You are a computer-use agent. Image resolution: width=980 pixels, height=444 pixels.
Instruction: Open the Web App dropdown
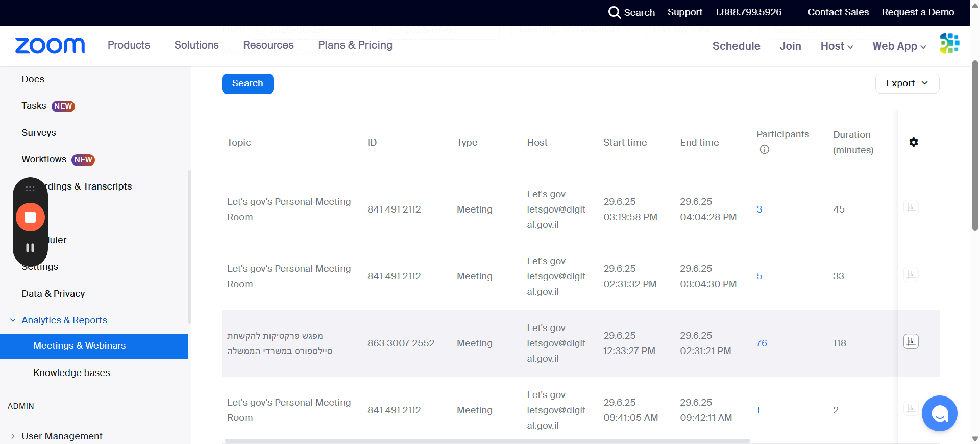[899, 46]
